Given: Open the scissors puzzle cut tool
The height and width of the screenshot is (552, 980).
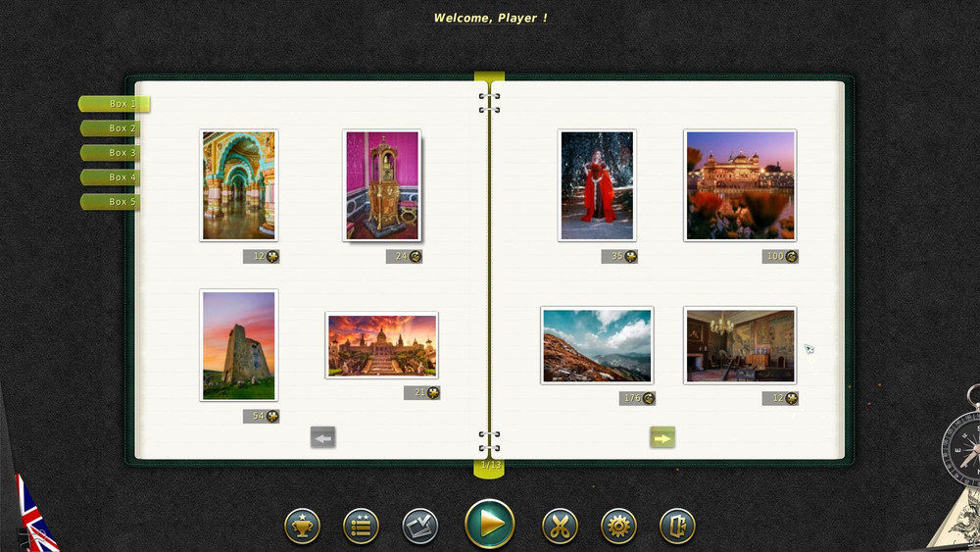Looking at the screenshot, I should (x=560, y=527).
